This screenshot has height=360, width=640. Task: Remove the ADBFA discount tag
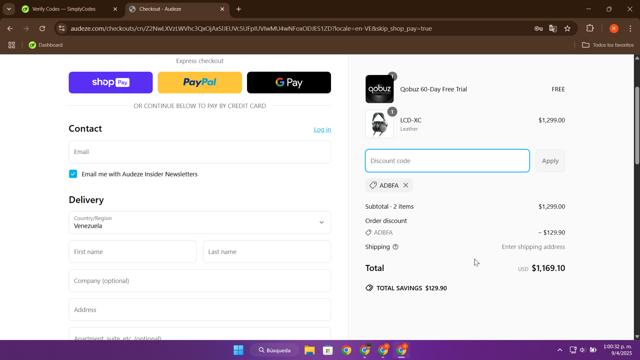(x=406, y=185)
